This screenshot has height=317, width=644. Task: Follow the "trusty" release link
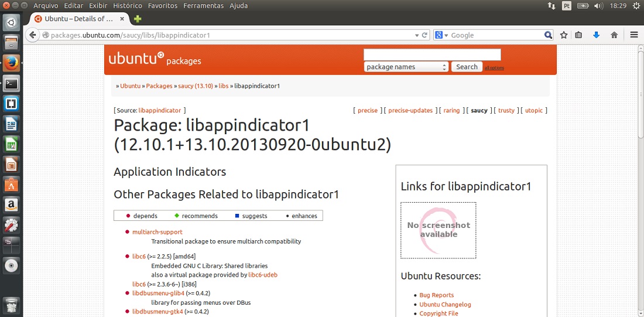tap(506, 110)
